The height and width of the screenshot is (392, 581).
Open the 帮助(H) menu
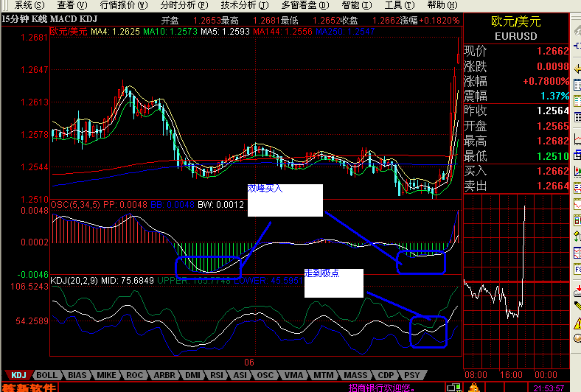coord(442,5)
